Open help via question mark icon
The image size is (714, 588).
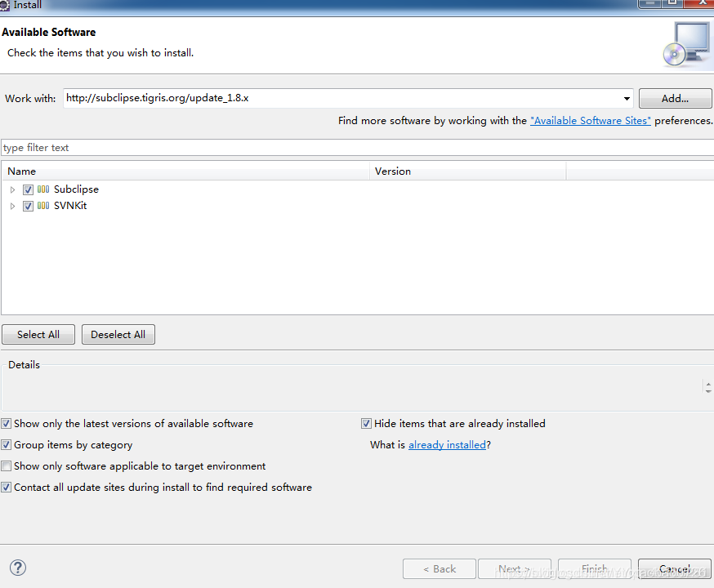pyautogui.click(x=18, y=568)
